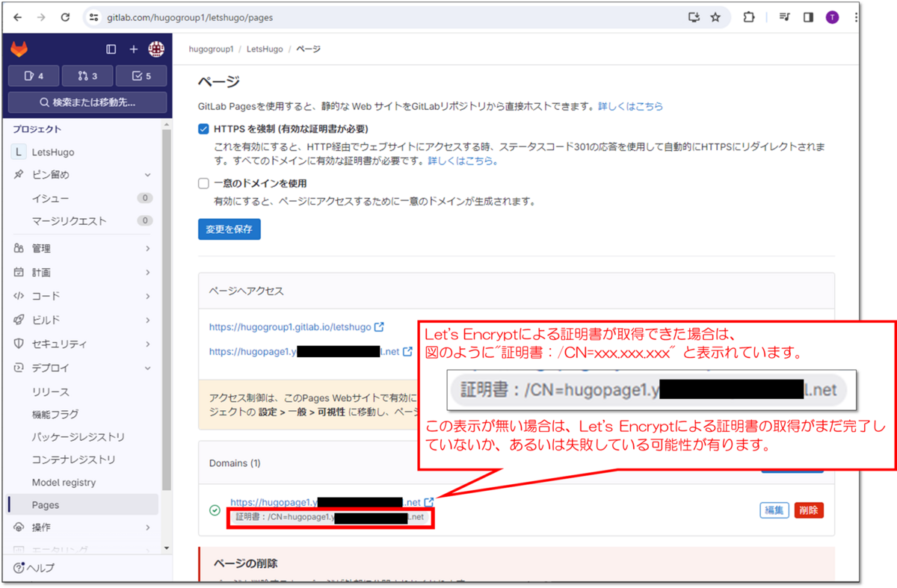Open external-link icon beside gitlab.io URL
The width and height of the screenshot is (897, 588).
click(x=379, y=327)
